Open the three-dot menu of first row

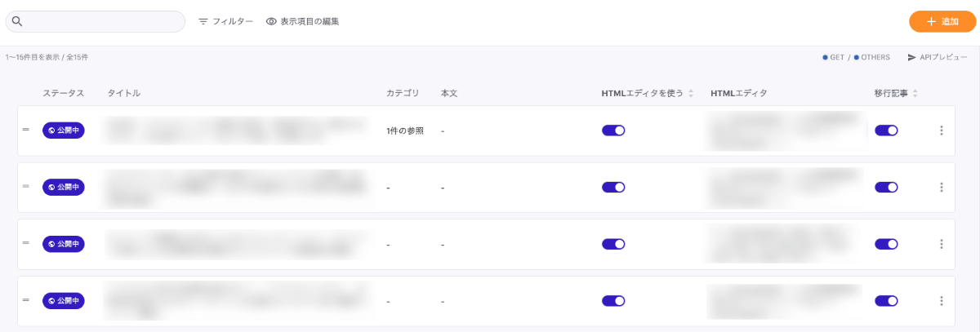[942, 131]
